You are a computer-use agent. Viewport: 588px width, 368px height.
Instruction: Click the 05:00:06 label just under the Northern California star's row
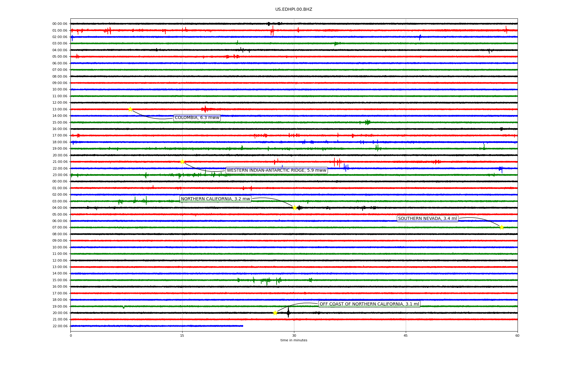click(x=60, y=215)
